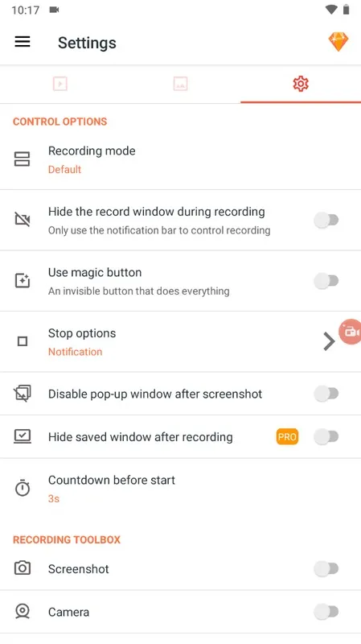This screenshot has height=644, width=361.
Task: Open the hamburger navigation menu
Action: pyautogui.click(x=23, y=42)
